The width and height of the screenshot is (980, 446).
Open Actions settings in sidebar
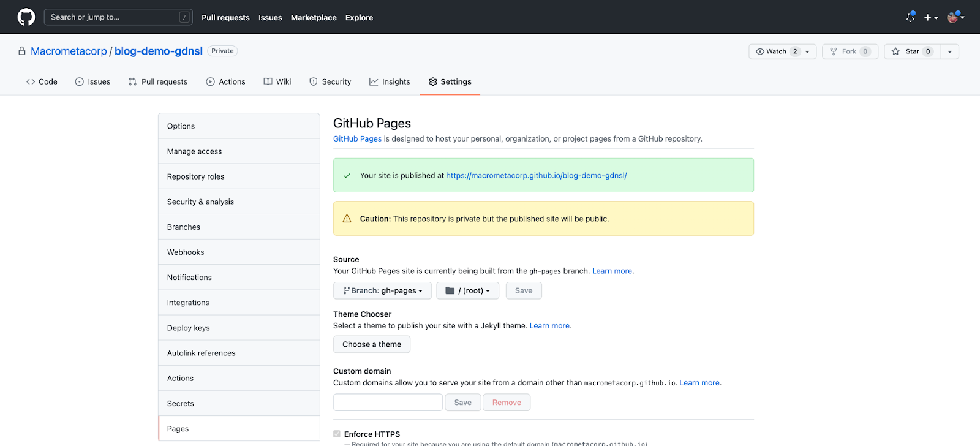(239, 378)
